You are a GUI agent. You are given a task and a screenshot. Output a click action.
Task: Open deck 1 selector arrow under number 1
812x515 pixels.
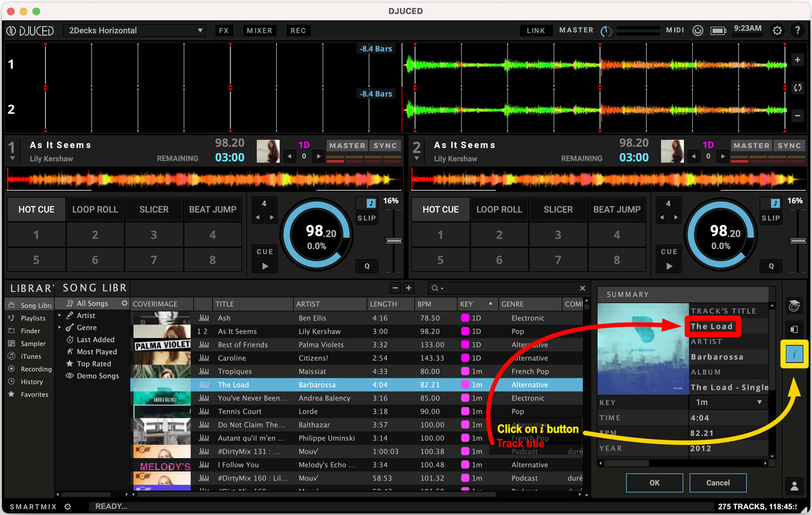click(x=12, y=158)
